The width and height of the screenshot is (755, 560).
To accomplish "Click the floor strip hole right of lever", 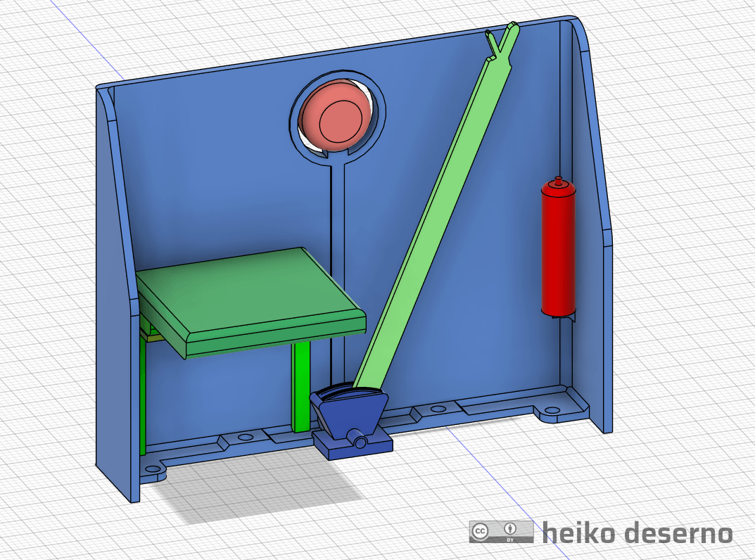I will (x=438, y=409).
